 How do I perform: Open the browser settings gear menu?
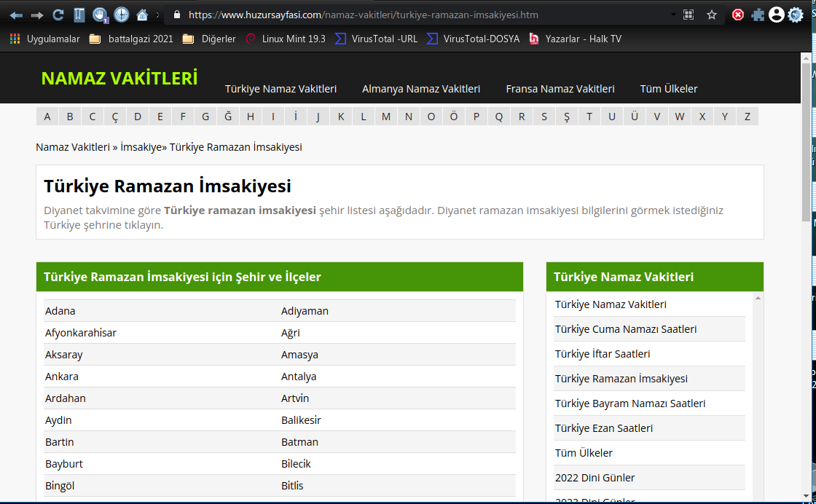tap(796, 15)
